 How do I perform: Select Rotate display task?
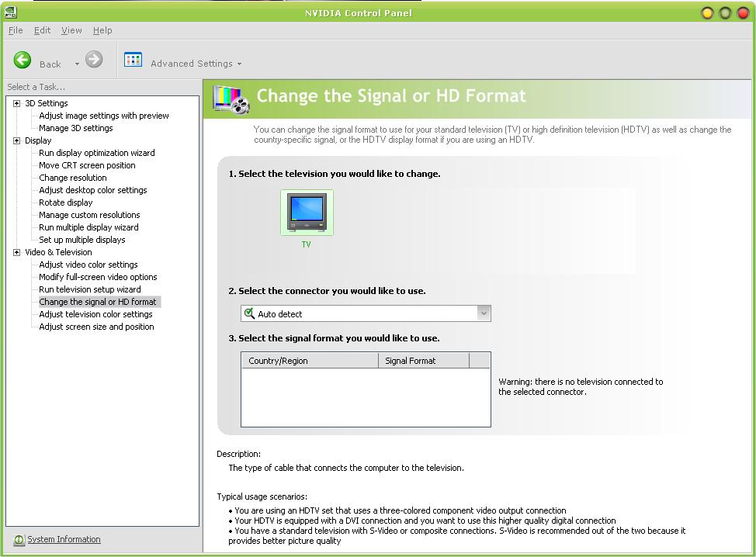coord(65,202)
